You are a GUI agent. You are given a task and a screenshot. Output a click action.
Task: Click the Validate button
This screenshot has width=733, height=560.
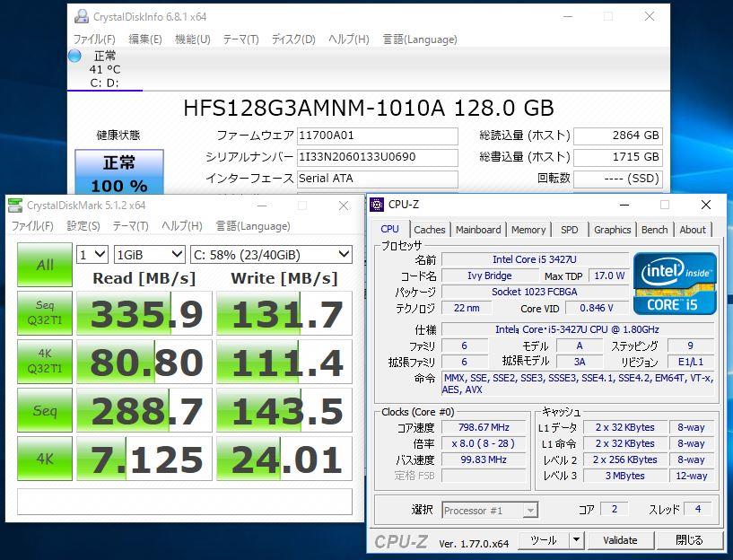[x=620, y=540]
